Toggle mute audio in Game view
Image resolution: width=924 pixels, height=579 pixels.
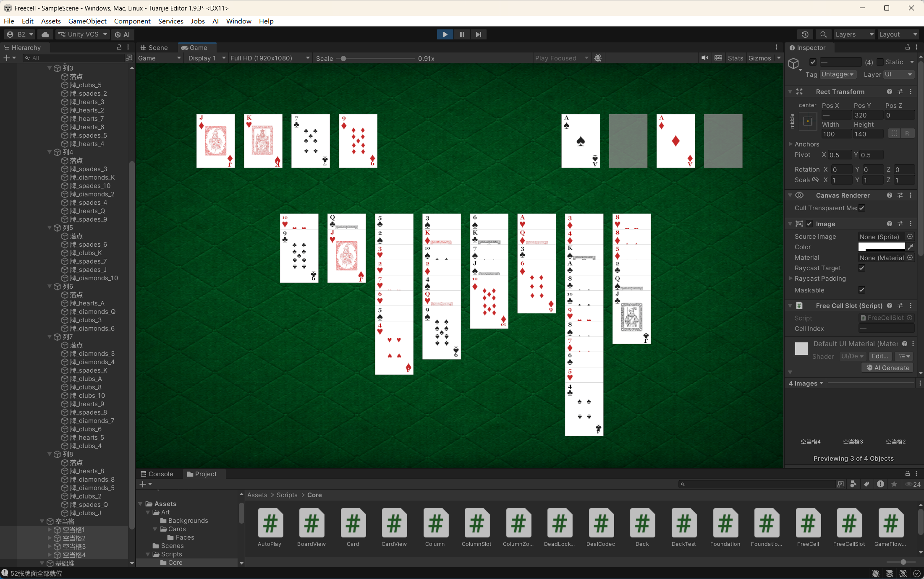point(704,58)
